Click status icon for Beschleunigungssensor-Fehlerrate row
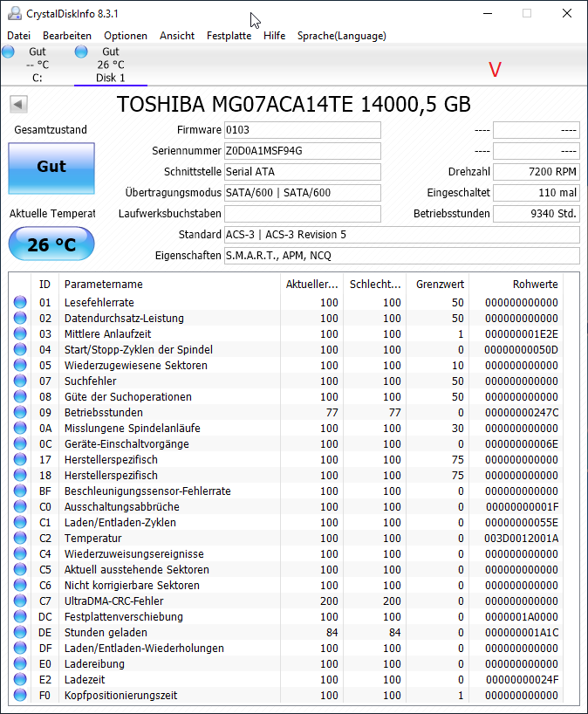 [x=20, y=491]
